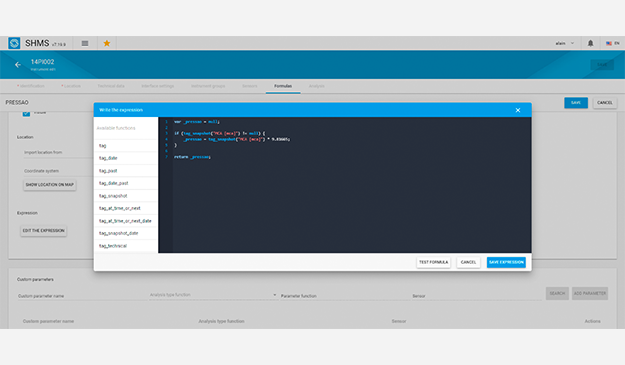Click the TEST FORMULA button
This screenshot has width=625, height=365.
(433, 262)
